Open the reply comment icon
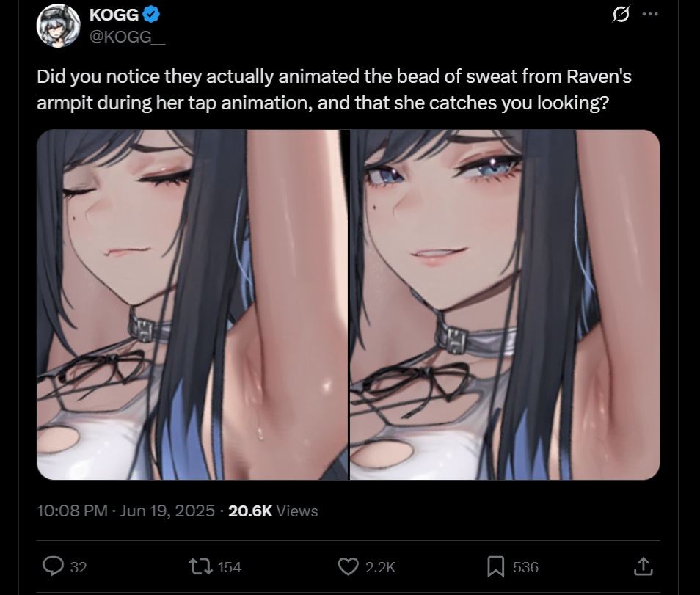Viewport: 700px width, 595px height. pyautogui.click(x=53, y=566)
